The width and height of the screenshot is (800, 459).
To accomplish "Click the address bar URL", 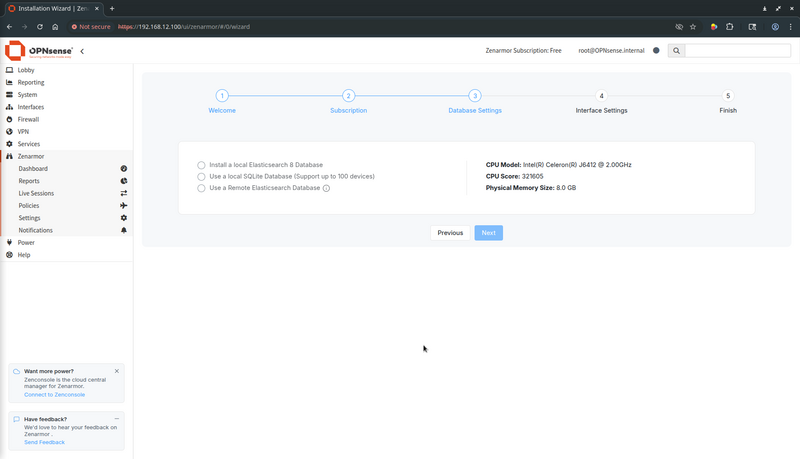I will pyautogui.click(x=184, y=27).
